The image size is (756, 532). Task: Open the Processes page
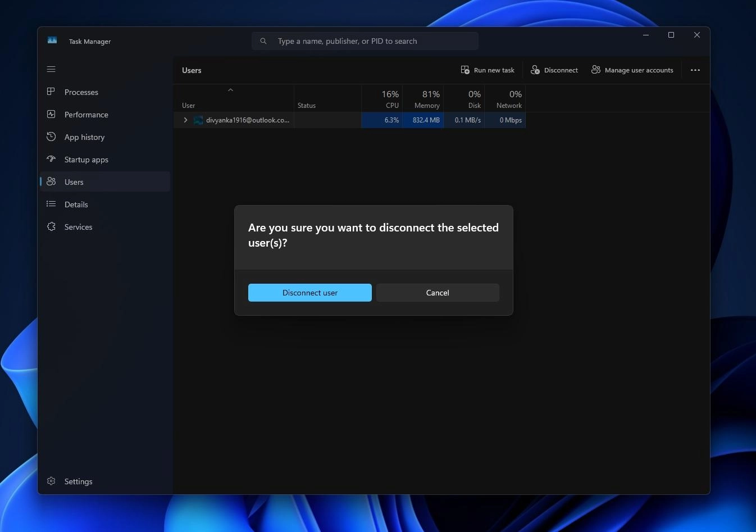pyautogui.click(x=81, y=92)
